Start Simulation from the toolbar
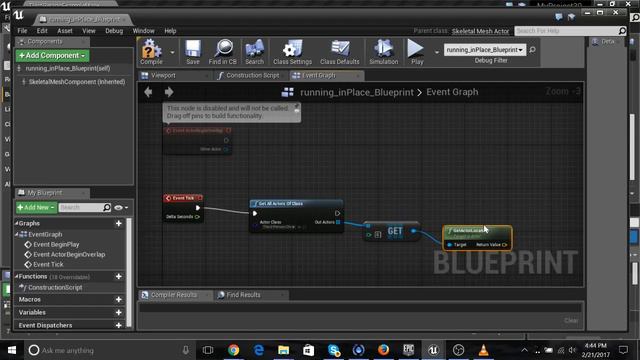The height and width of the screenshot is (360, 640). pyautogui.click(x=383, y=52)
